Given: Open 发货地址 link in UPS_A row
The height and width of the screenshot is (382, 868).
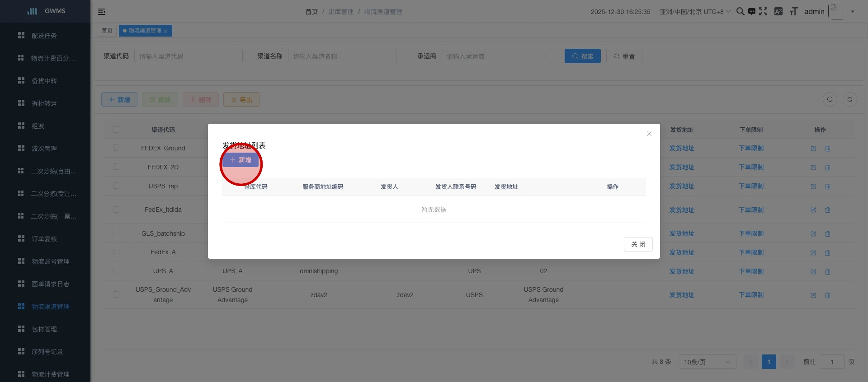Looking at the screenshot, I should pos(682,271).
